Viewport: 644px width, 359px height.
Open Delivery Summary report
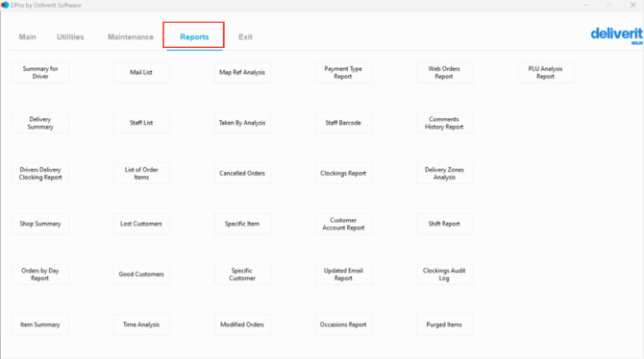(40, 123)
